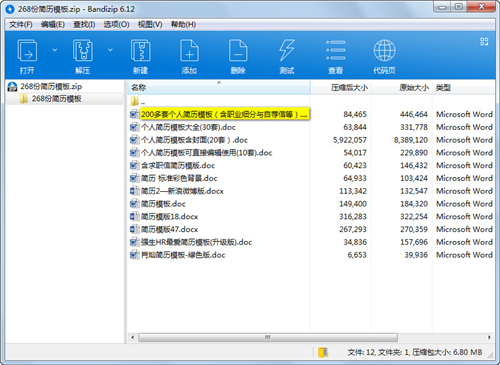500x365 pixels.
Task: Click the grid layout icon at toolbar's right end
Action: [484, 41]
